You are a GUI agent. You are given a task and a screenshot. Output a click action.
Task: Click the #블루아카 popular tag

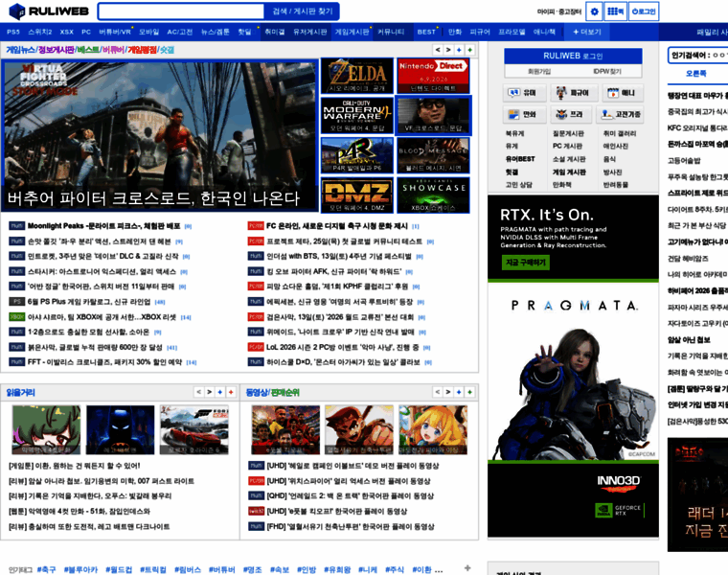[80, 569]
